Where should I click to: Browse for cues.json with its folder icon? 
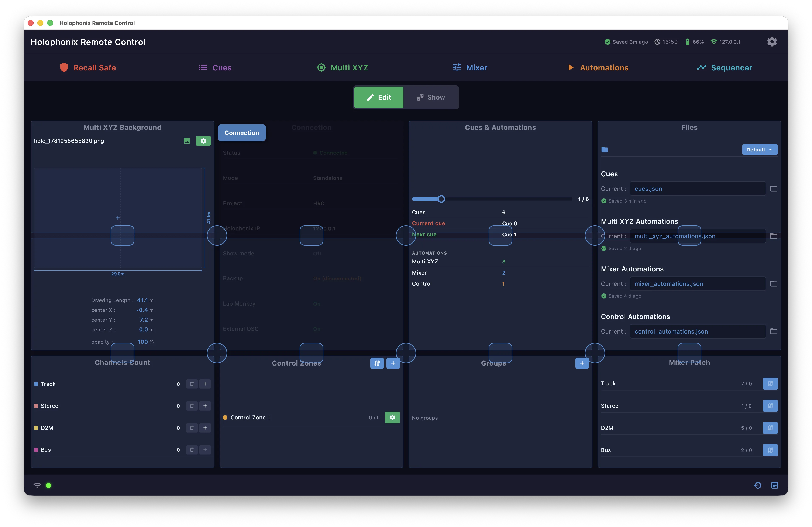(x=773, y=189)
